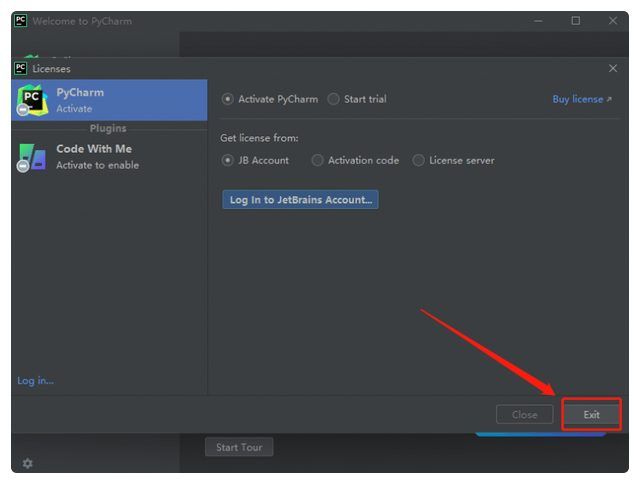Open the Log in... link
The image size is (638, 480).
[35, 381]
